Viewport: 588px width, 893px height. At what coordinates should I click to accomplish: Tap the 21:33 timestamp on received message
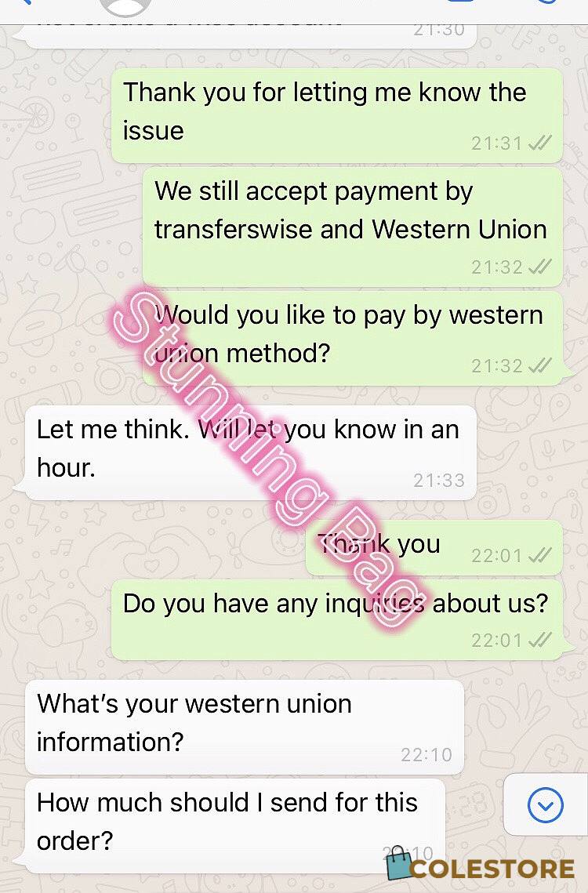click(439, 481)
